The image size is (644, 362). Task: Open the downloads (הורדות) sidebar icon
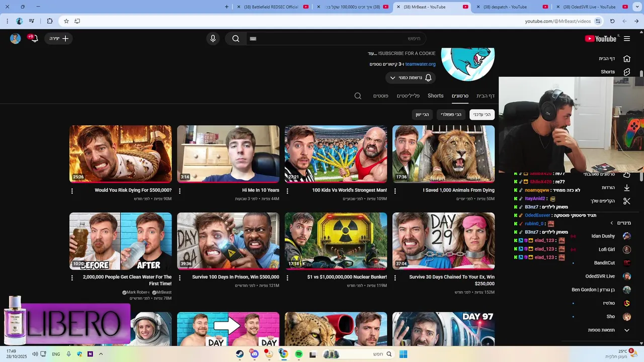click(627, 188)
